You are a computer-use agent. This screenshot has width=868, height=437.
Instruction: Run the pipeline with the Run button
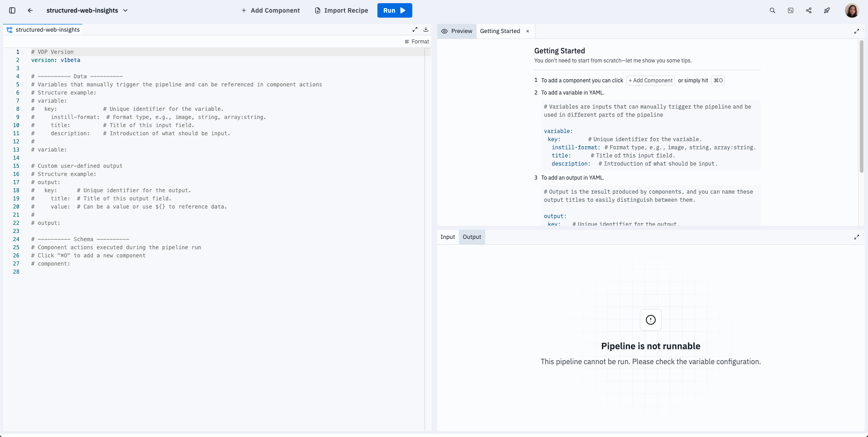pos(394,10)
